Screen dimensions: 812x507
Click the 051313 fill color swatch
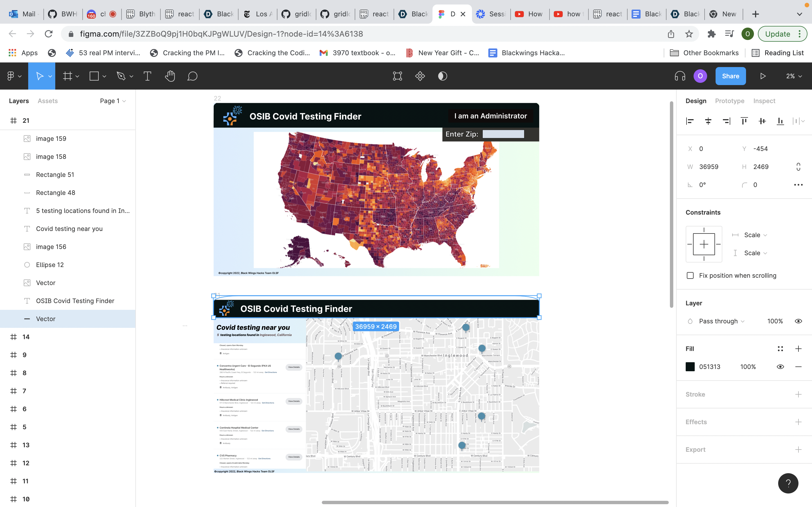click(x=690, y=366)
